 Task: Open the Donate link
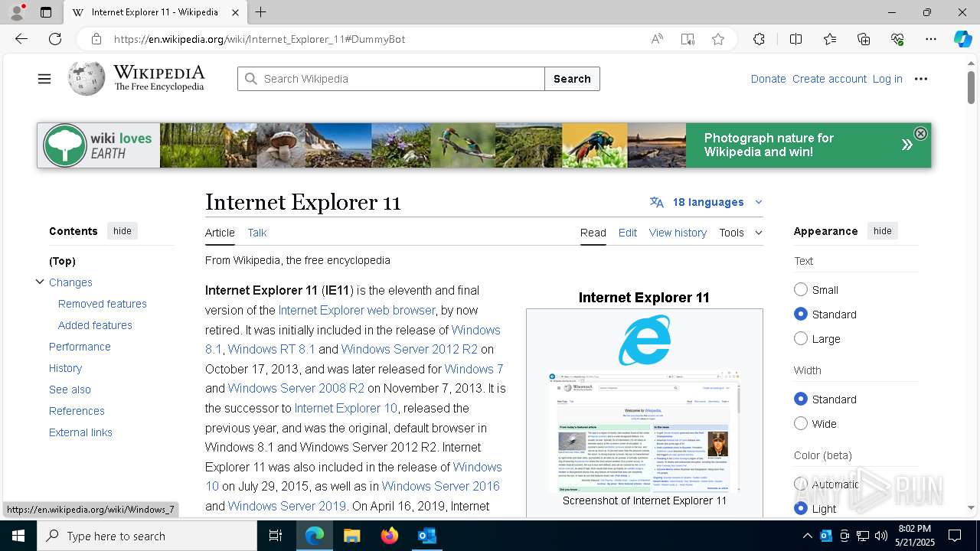coord(768,79)
